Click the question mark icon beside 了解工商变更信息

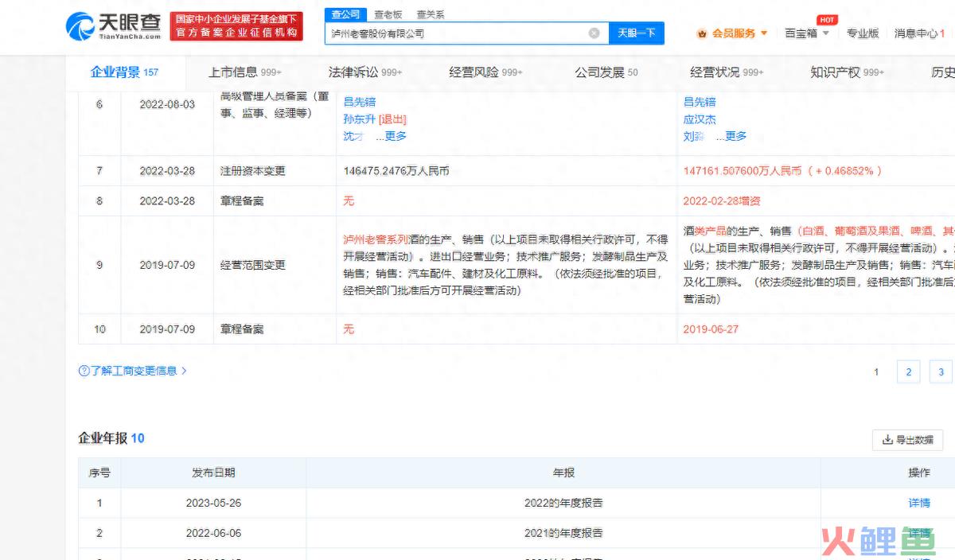84,371
